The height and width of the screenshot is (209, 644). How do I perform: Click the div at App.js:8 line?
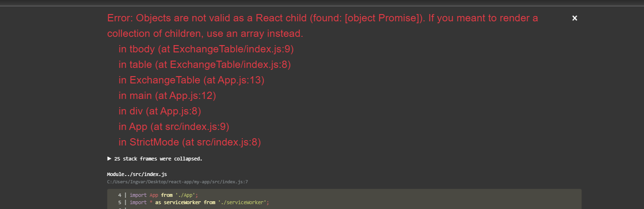tap(159, 111)
